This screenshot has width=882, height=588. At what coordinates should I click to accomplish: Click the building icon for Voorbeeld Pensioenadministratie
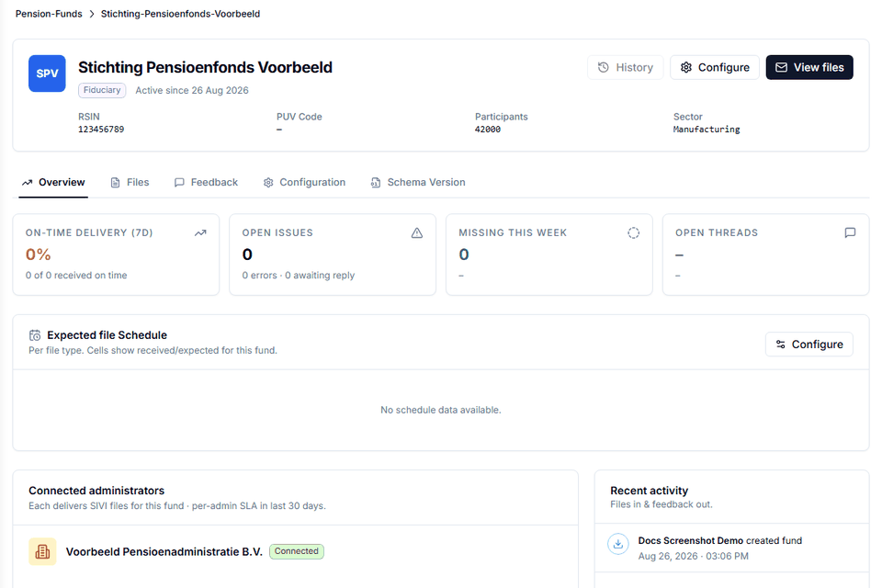click(x=43, y=551)
